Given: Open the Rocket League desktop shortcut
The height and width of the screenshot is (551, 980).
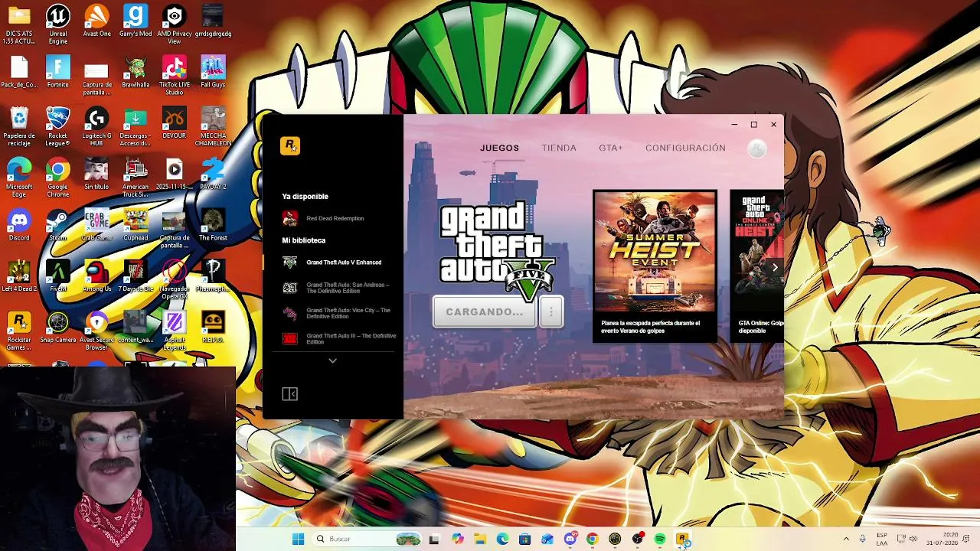Looking at the screenshot, I should point(58,126).
